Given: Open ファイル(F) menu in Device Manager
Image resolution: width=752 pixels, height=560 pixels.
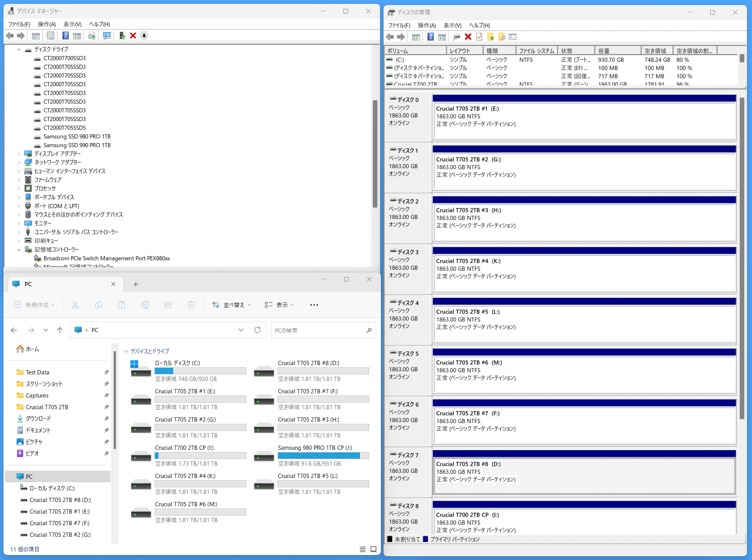Looking at the screenshot, I should (x=19, y=24).
